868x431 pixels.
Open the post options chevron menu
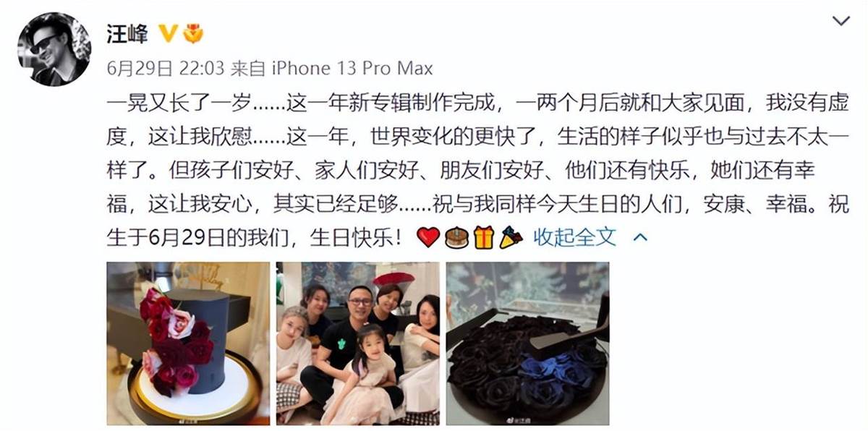841,22
